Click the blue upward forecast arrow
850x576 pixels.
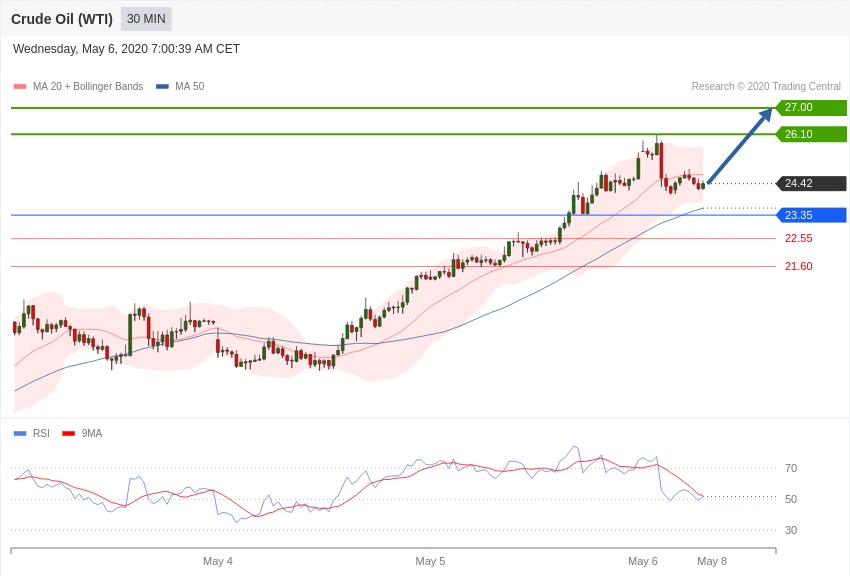[x=740, y=146]
